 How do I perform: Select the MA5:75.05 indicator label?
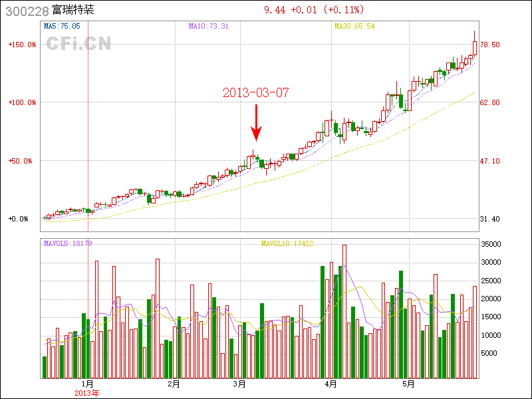[62, 27]
